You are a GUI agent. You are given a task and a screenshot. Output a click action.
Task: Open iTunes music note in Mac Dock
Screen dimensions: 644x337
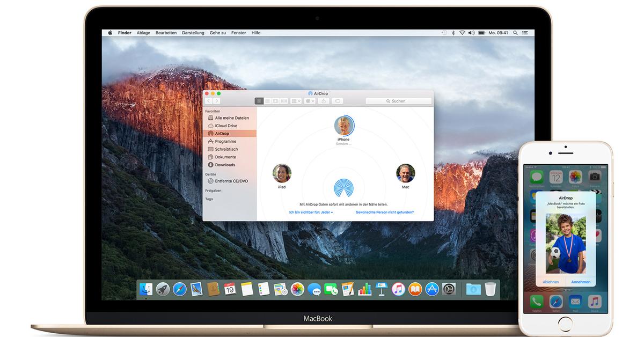(x=398, y=289)
